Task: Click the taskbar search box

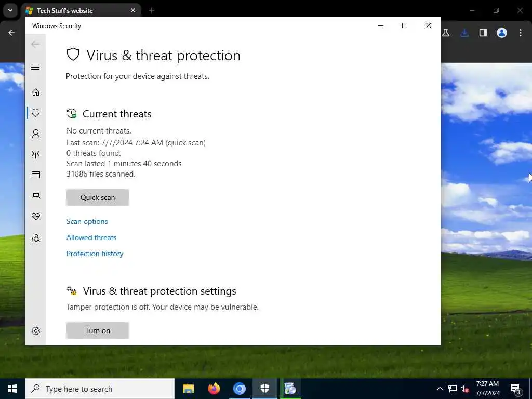Action: tap(100, 389)
